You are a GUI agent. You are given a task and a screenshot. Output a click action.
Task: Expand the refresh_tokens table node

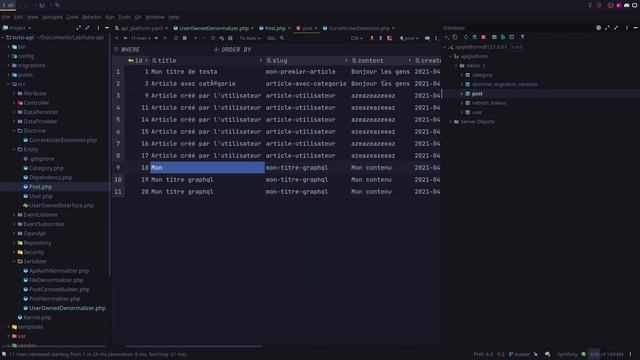(x=462, y=103)
